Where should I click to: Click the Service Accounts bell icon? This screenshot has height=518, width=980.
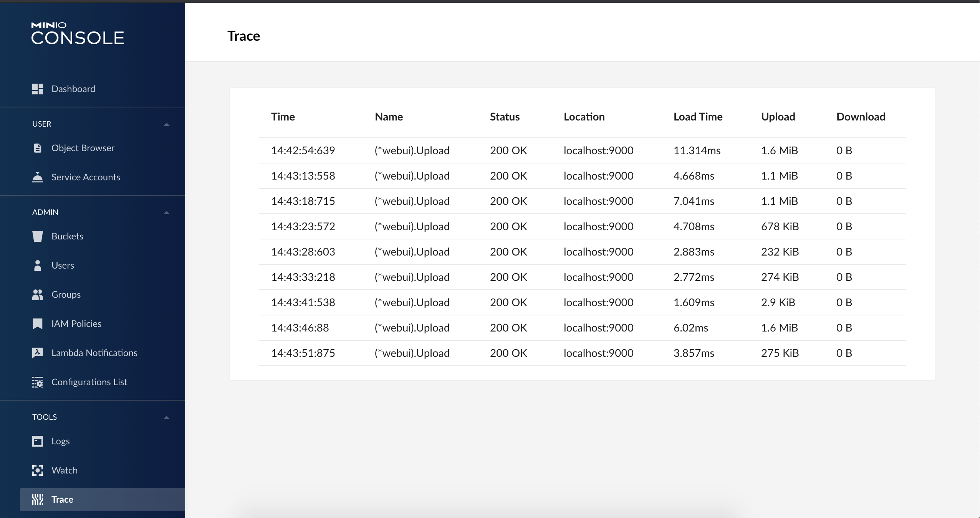38,177
